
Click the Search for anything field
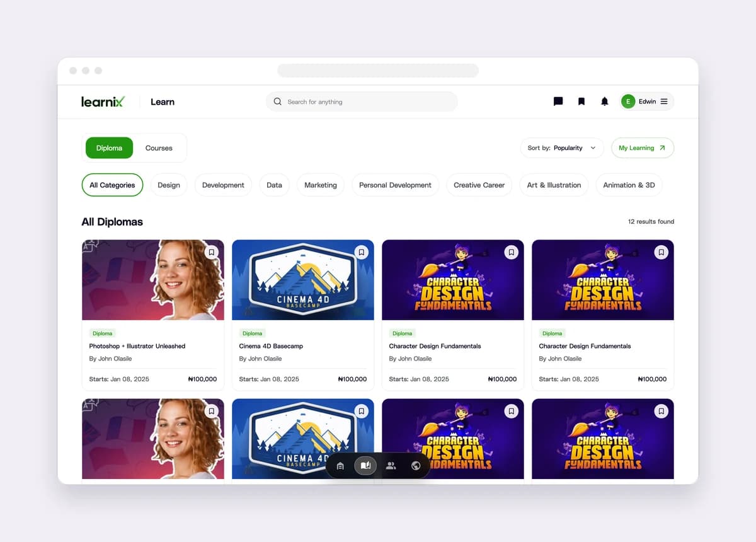[362, 101]
